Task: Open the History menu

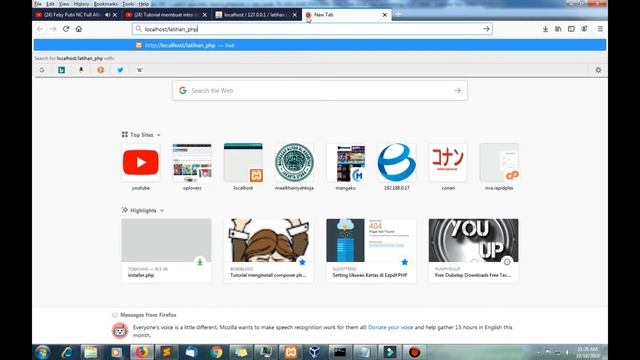Action: [82, 4]
